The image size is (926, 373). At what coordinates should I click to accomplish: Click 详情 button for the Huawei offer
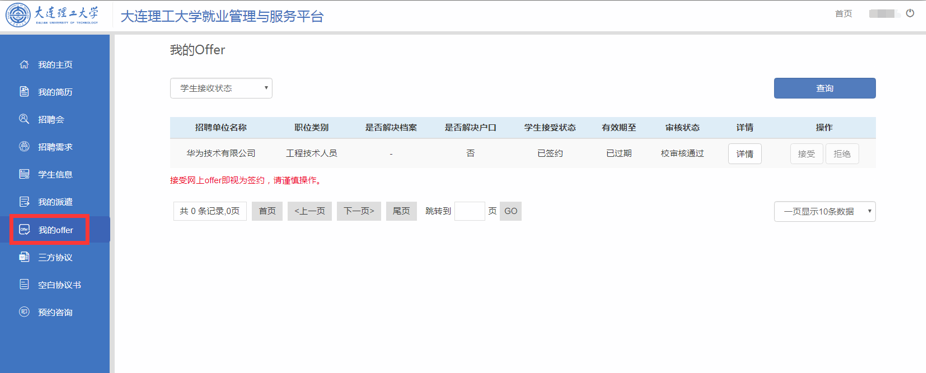coord(745,153)
